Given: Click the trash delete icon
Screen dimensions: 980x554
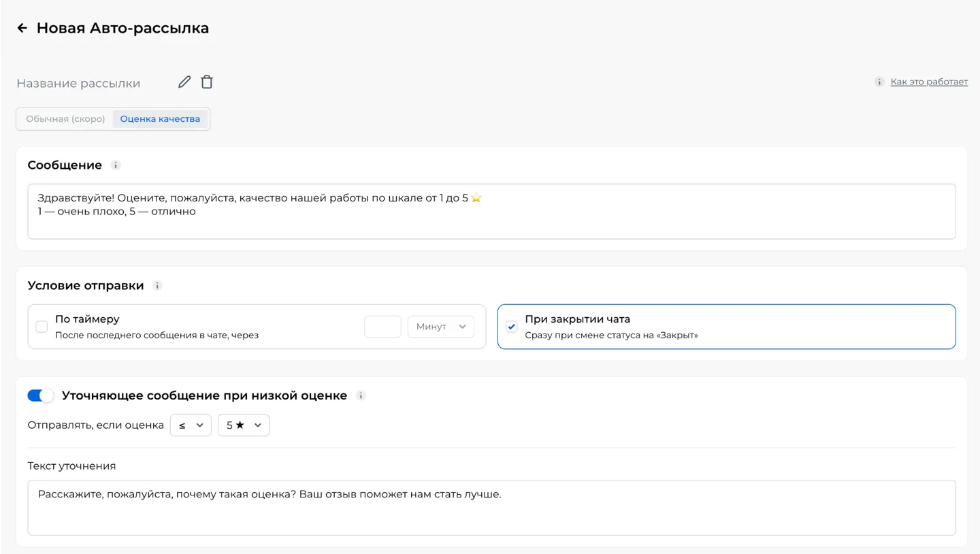Looking at the screenshot, I should (207, 82).
